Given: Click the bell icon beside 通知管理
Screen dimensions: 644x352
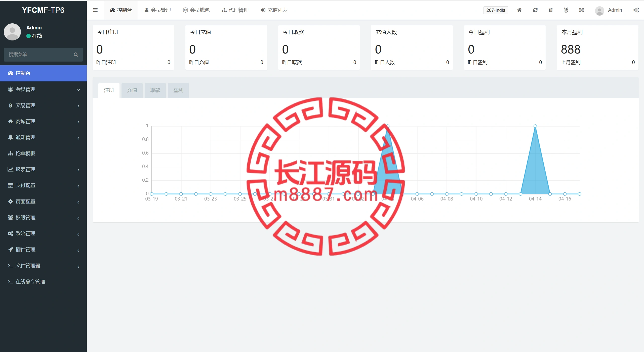Looking at the screenshot, I should pos(10,137).
